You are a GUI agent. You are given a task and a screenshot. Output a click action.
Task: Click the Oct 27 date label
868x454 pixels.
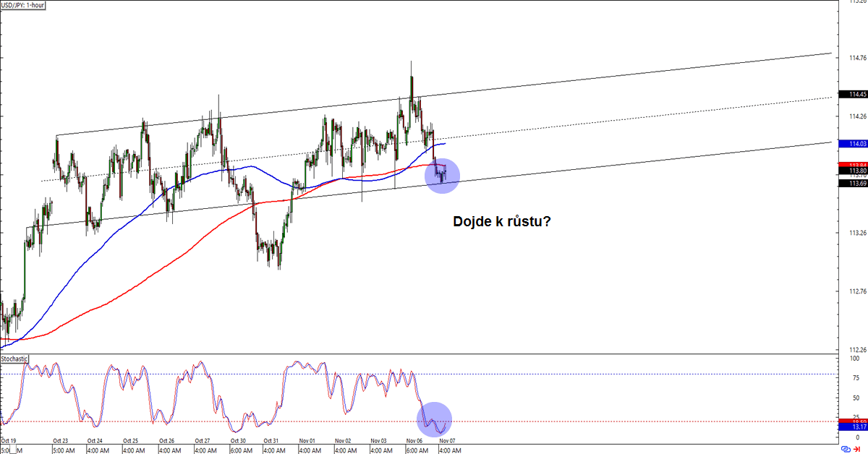[x=203, y=440]
